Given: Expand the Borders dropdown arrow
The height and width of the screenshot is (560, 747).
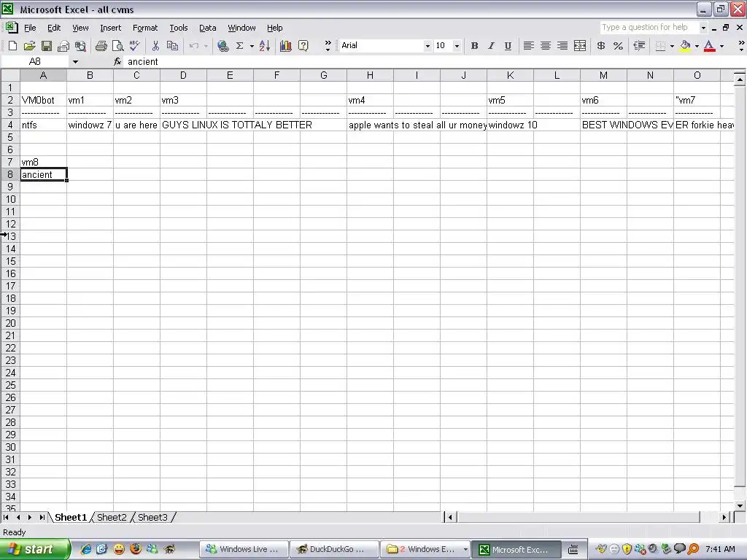Looking at the screenshot, I should coord(672,46).
